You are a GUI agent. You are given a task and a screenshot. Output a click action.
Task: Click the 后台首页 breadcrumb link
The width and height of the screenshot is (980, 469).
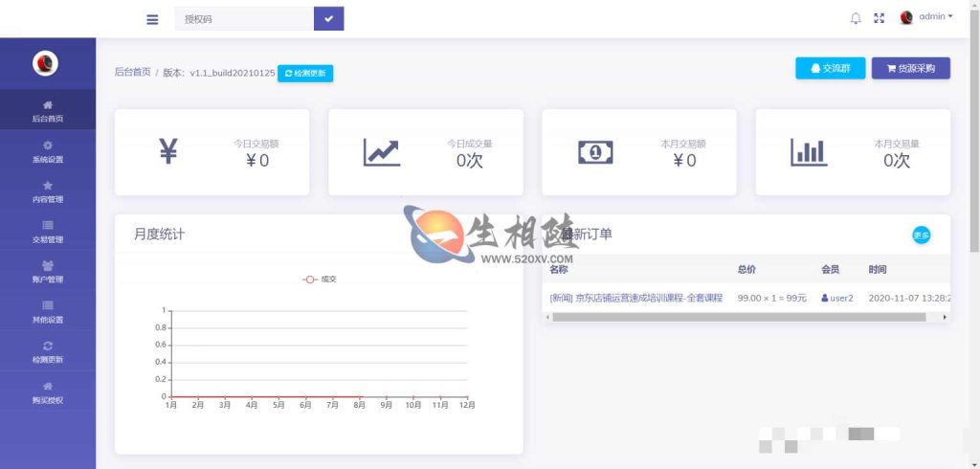[x=132, y=72]
